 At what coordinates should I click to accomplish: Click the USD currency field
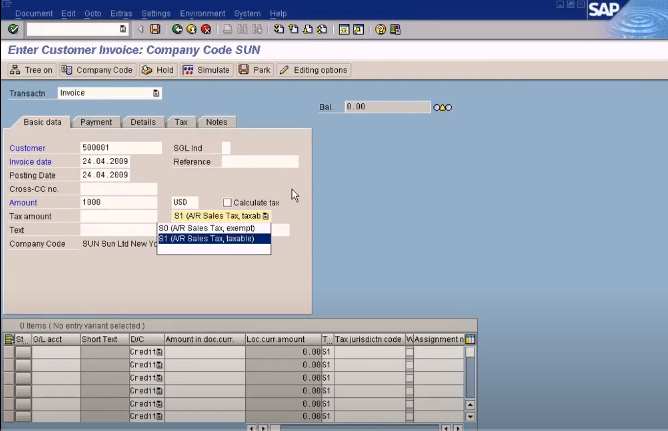tap(185, 202)
